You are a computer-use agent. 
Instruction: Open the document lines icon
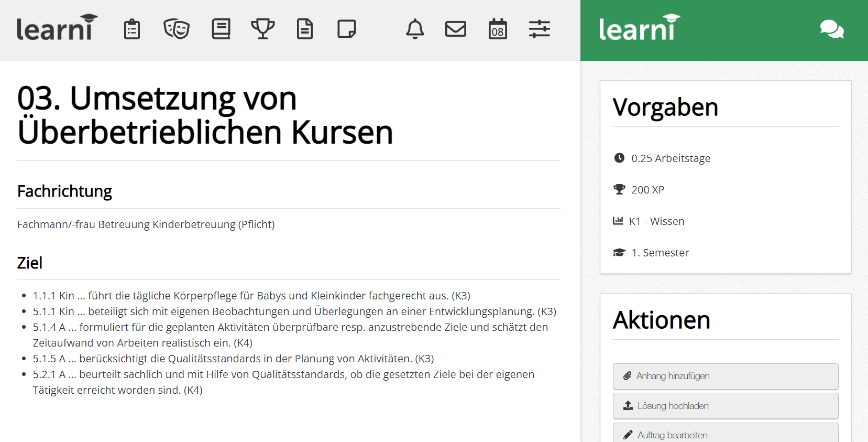pyautogui.click(x=305, y=29)
